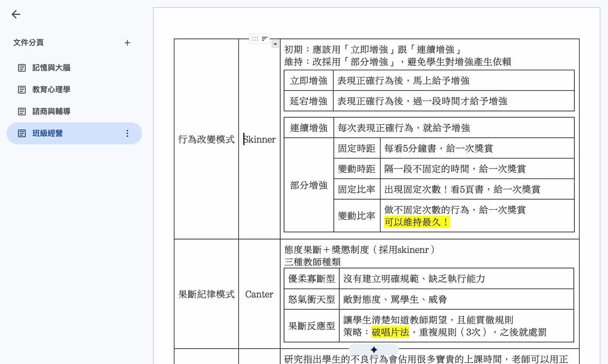Click the 固定時距 cell
This screenshot has width=608, height=364.
(357, 148)
